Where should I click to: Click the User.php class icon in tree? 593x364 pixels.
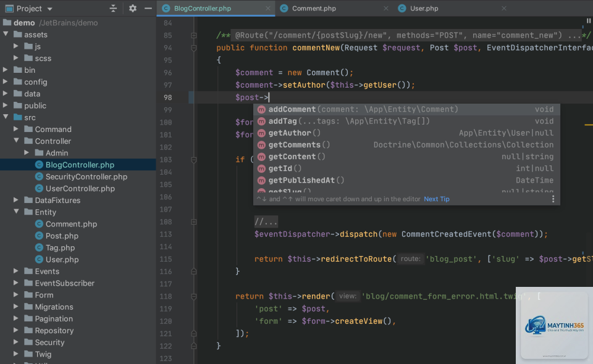(38, 259)
